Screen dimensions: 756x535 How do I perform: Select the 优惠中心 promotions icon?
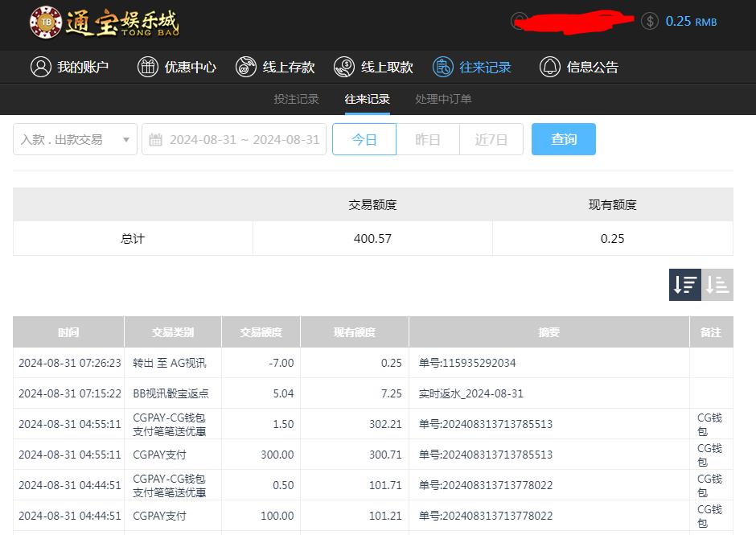point(147,67)
